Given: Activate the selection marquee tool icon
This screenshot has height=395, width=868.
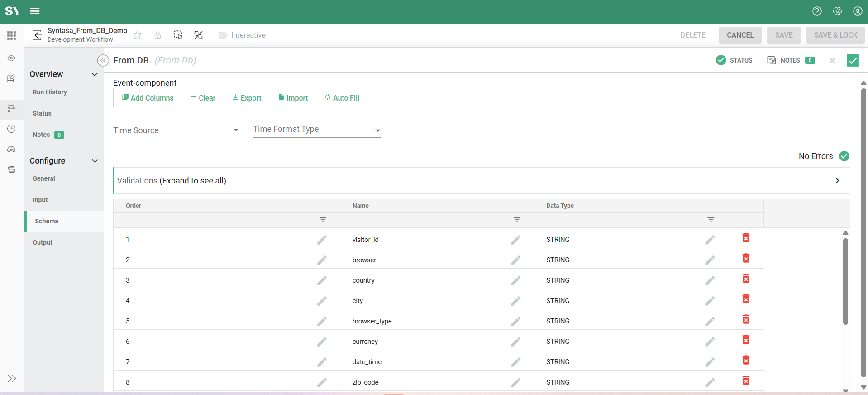Looking at the screenshot, I should [x=178, y=35].
